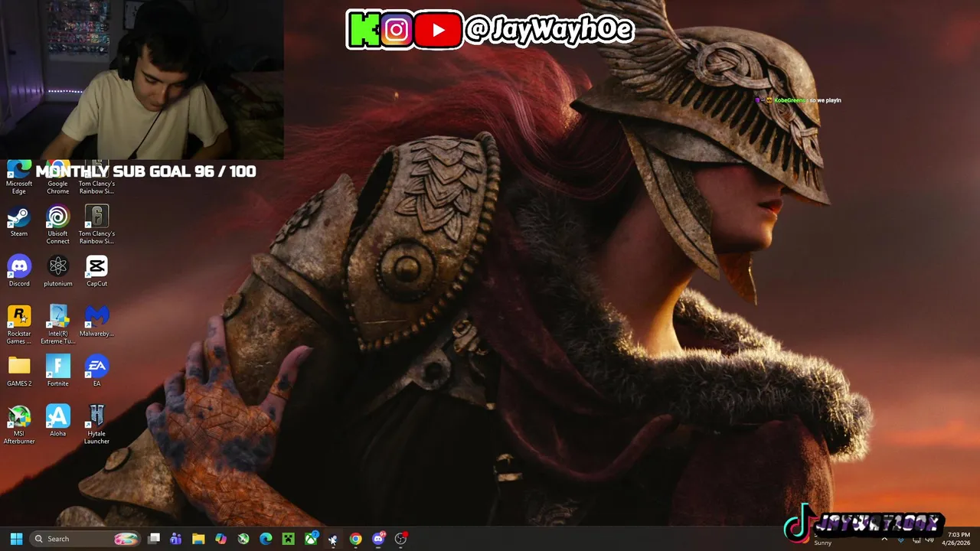Open the Aloha browser desktop icon

point(57,421)
